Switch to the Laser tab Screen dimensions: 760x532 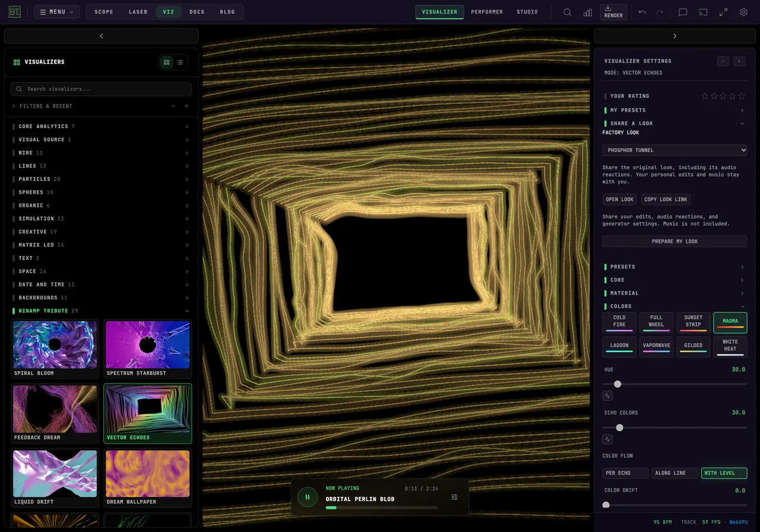pos(138,12)
